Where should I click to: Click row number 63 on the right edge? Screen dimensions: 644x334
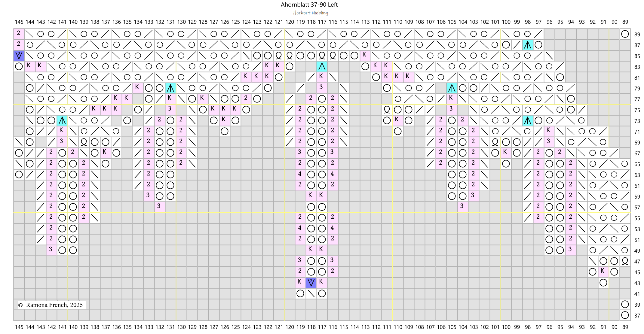pyautogui.click(x=637, y=175)
